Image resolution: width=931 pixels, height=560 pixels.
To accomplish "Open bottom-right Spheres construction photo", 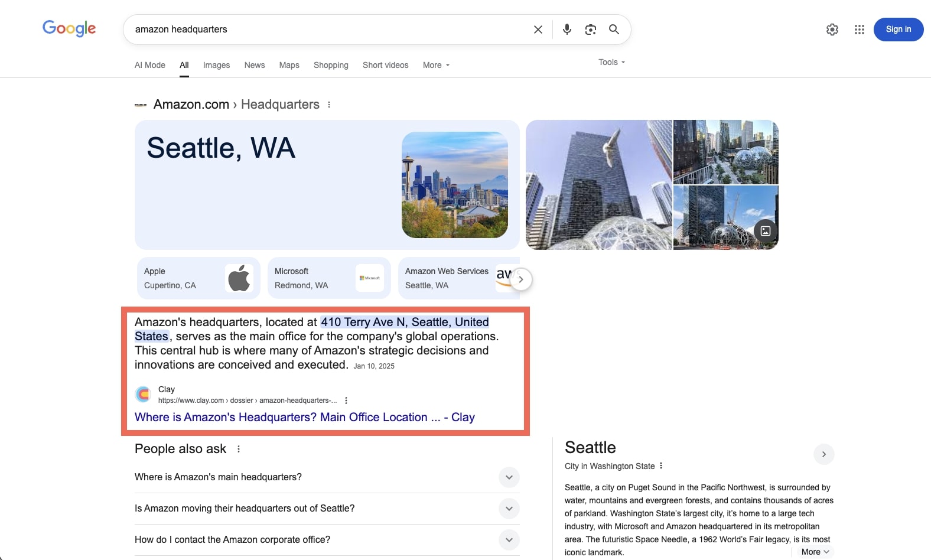I will [726, 218].
